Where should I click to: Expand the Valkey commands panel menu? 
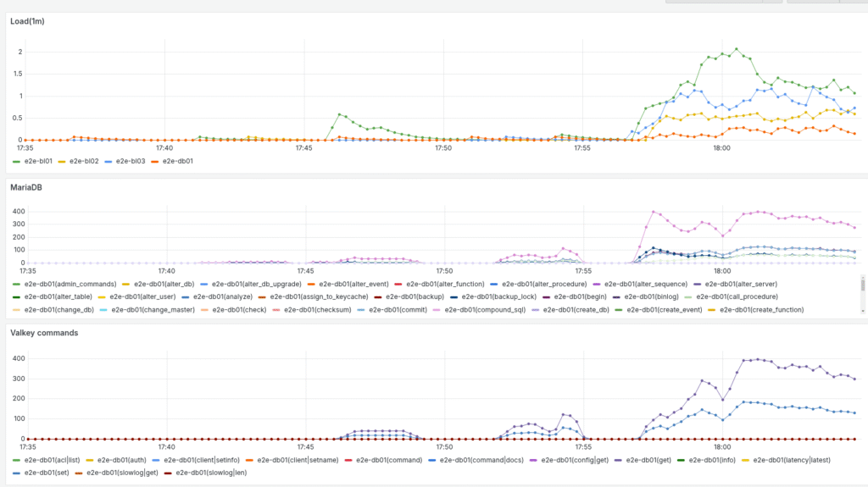[47, 333]
